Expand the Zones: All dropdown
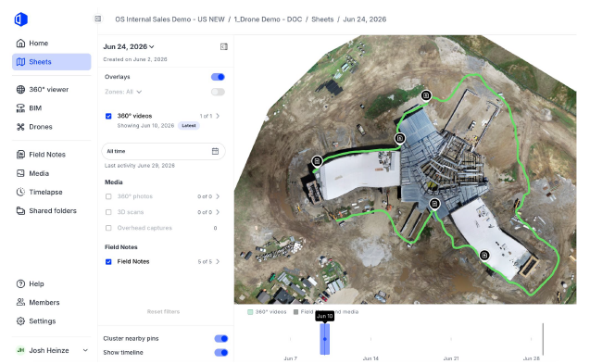The width and height of the screenshot is (590, 364). click(123, 92)
